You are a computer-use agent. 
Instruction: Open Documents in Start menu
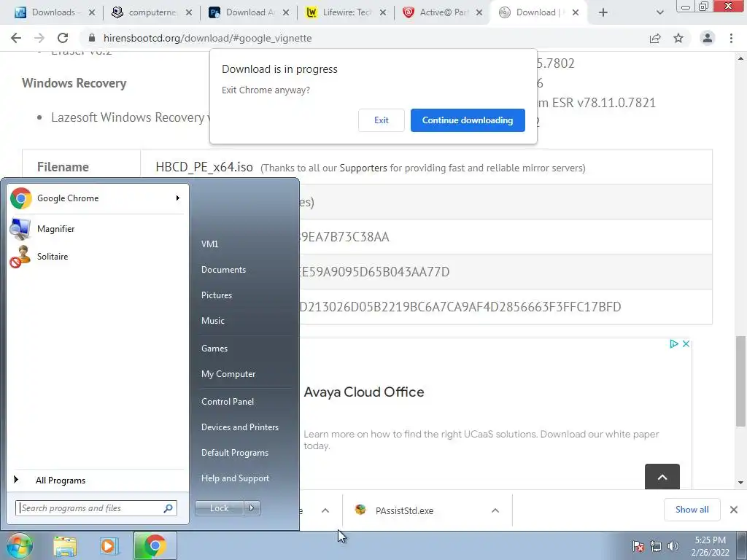pos(223,270)
